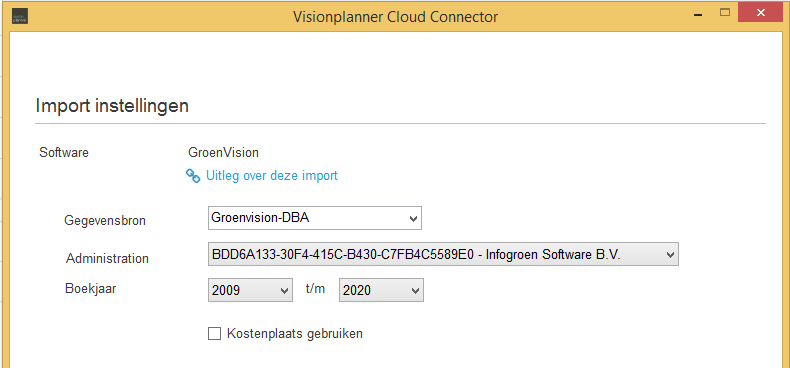Click the 'Import instellingen' heading
Screen dimensions: 790x368
(112, 106)
